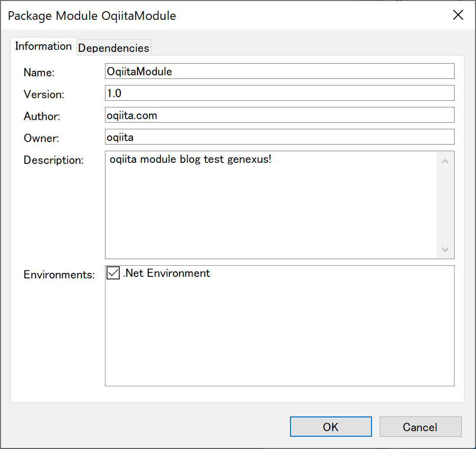
Task: Select the Information tab
Action: 43,46
